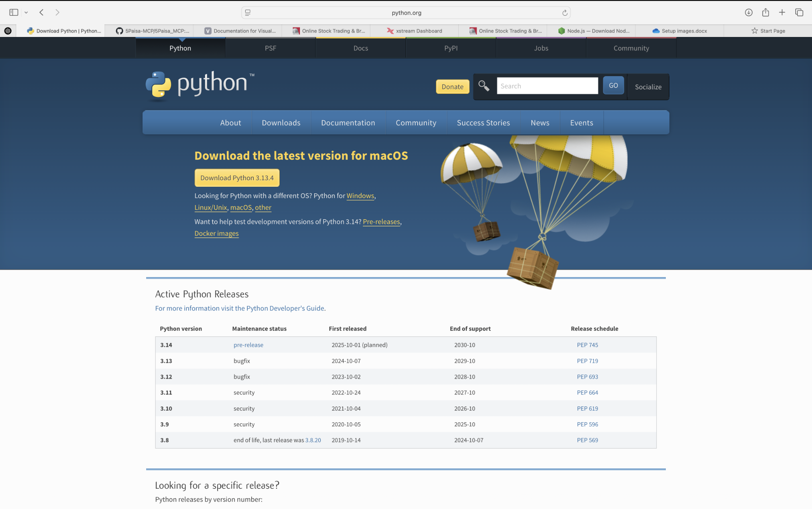Go forward with the forward arrow
Viewport: 812px width, 509px height.
click(57, 12)
